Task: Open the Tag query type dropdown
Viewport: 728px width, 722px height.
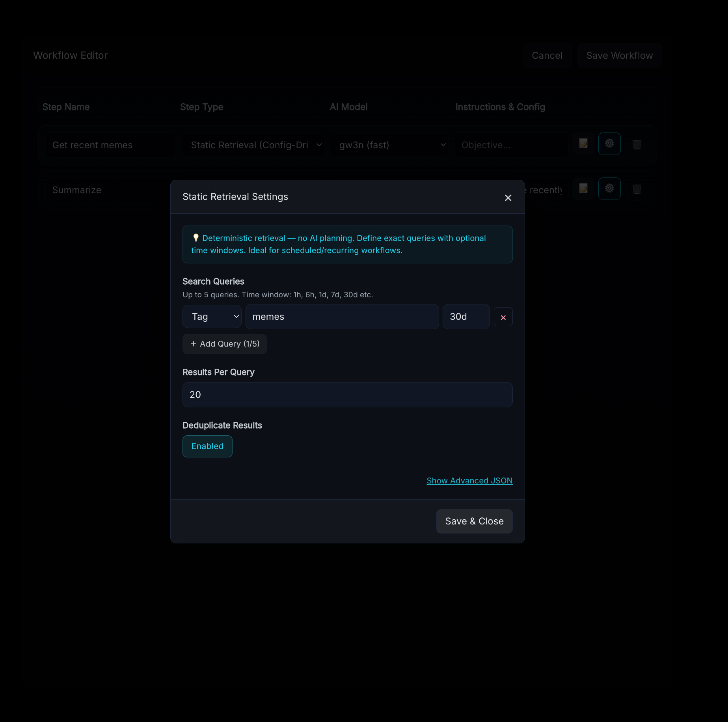Action: [212, 317]
